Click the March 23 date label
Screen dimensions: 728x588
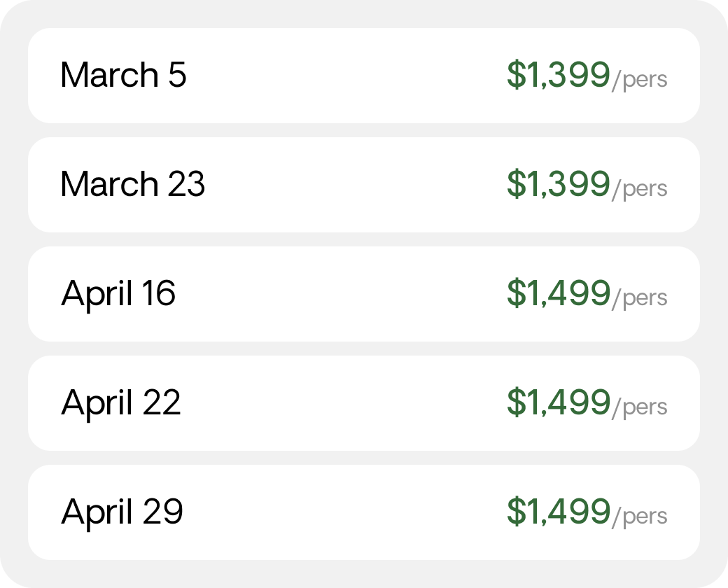coord(133,184)
